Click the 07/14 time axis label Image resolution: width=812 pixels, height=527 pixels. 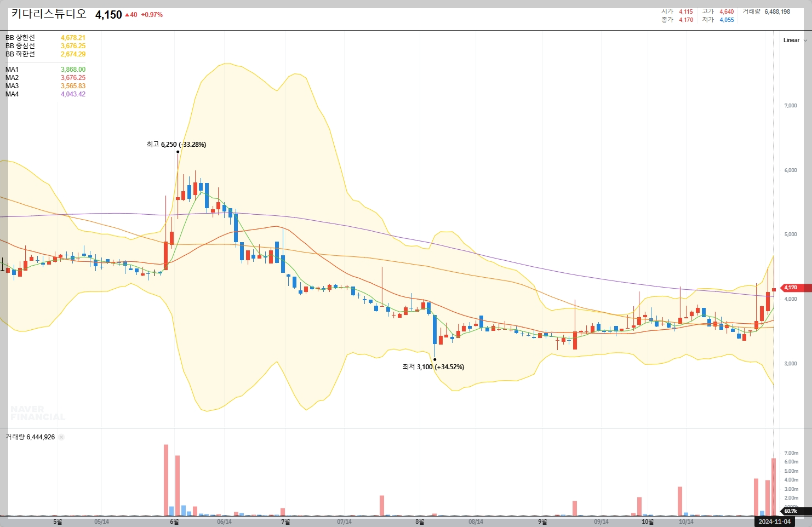[x=344, y=522]
